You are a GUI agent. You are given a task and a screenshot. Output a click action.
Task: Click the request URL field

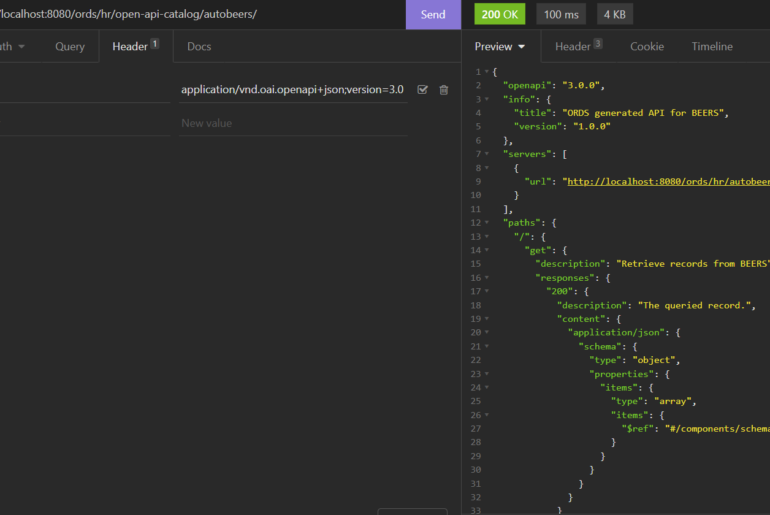(x=201, y=14)
